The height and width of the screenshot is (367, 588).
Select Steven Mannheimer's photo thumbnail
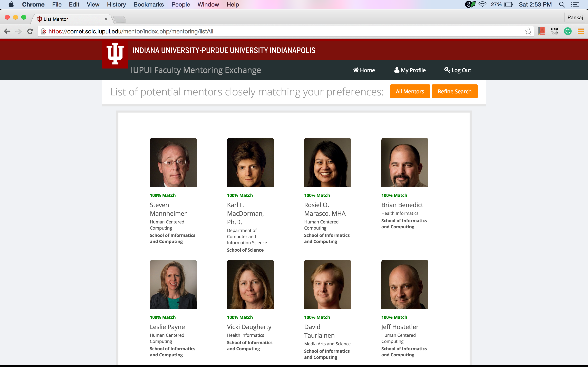(173, 162)
